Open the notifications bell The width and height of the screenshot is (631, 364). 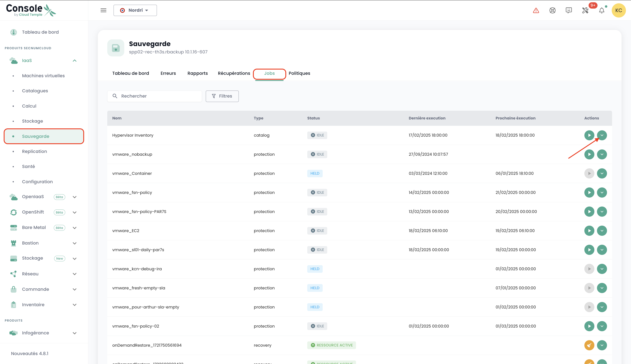[x=602, y=11]
